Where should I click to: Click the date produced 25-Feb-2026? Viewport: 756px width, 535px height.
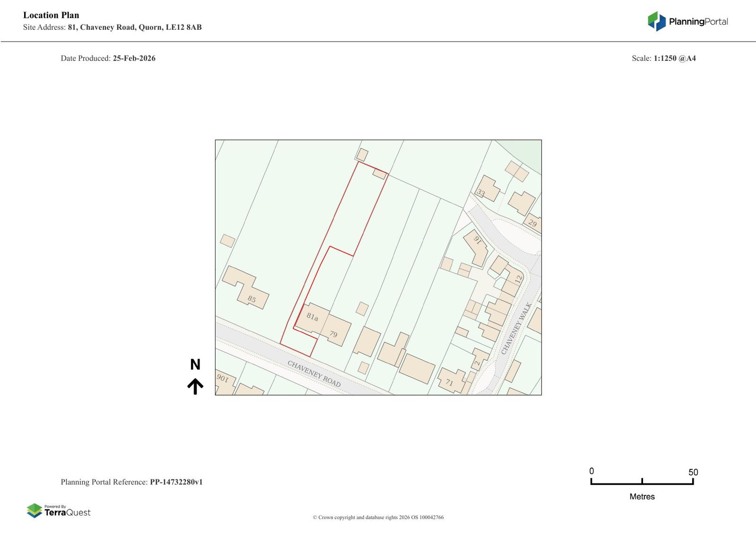(134, 58)
